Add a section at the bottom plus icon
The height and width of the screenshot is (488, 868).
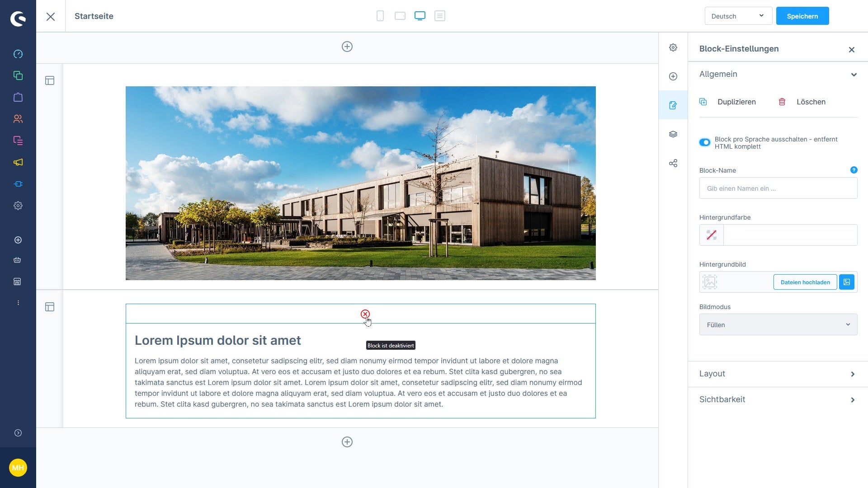pos(347,442)
